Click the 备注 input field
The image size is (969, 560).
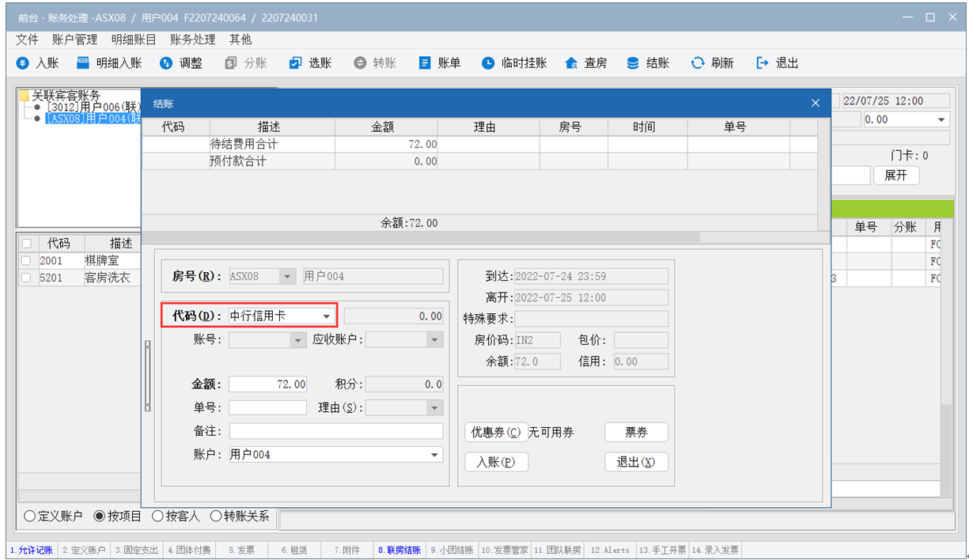point(336,431)
